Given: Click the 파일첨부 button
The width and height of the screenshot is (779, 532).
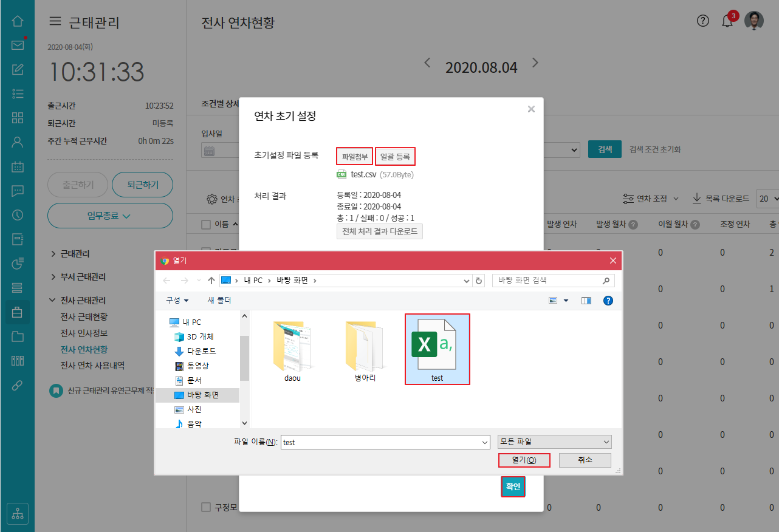Looking at the screenshot, I should coord(354,157).
